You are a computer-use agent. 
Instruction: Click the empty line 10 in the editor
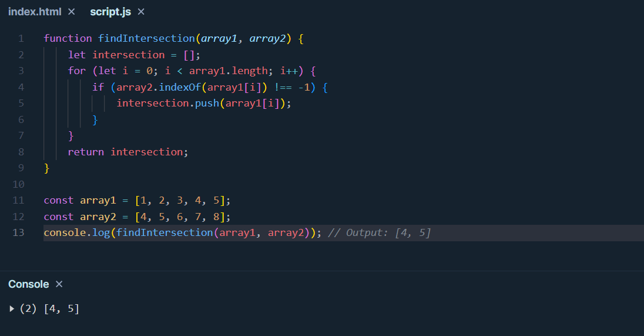click(x=343, y=184)
